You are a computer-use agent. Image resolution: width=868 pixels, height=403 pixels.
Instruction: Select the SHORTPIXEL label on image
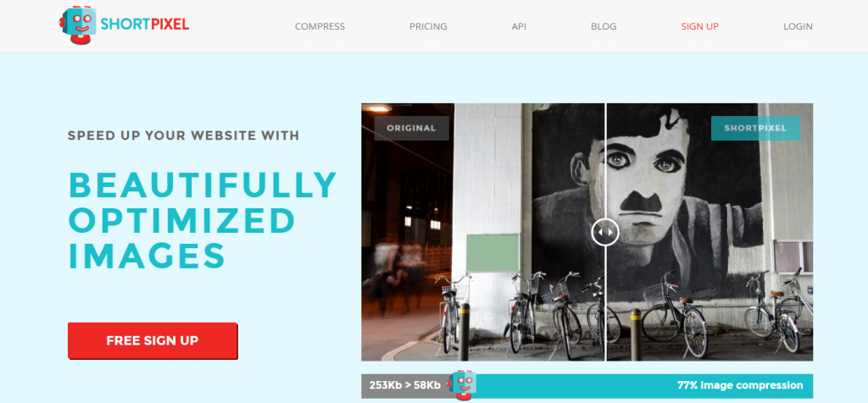[755, 128]
